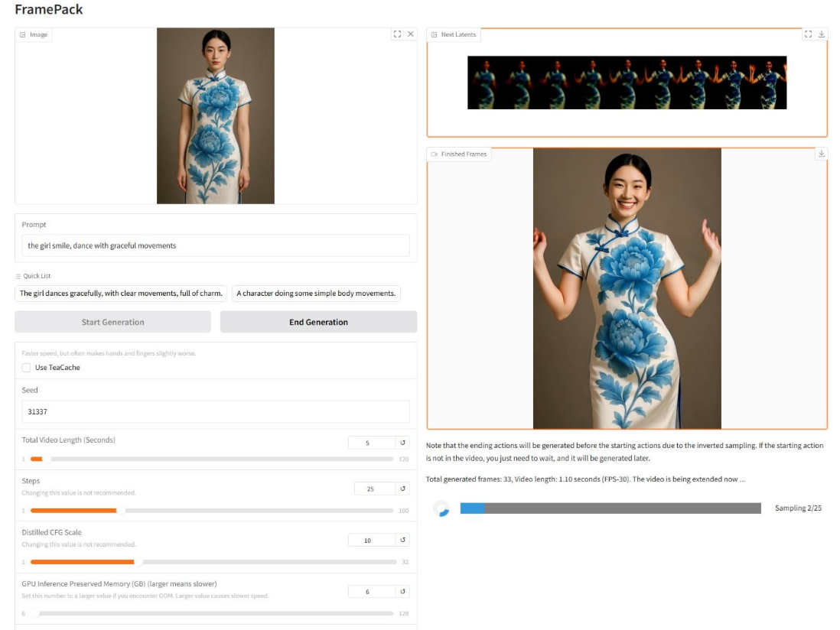Open Next Latents preview in fullscreen
Screen dimensions: 840x630
[808, 34]
